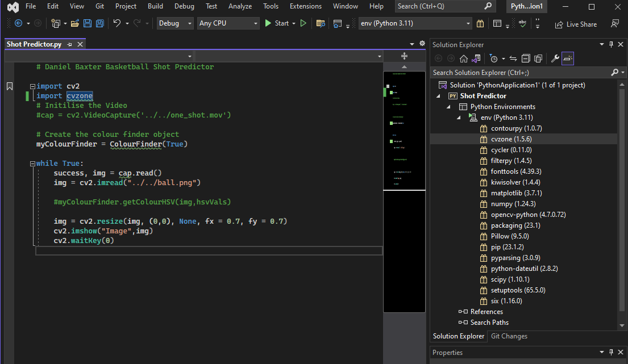Switch views with the Visual Studio solutions icon
628x364 pixels.
coord(476,59)
